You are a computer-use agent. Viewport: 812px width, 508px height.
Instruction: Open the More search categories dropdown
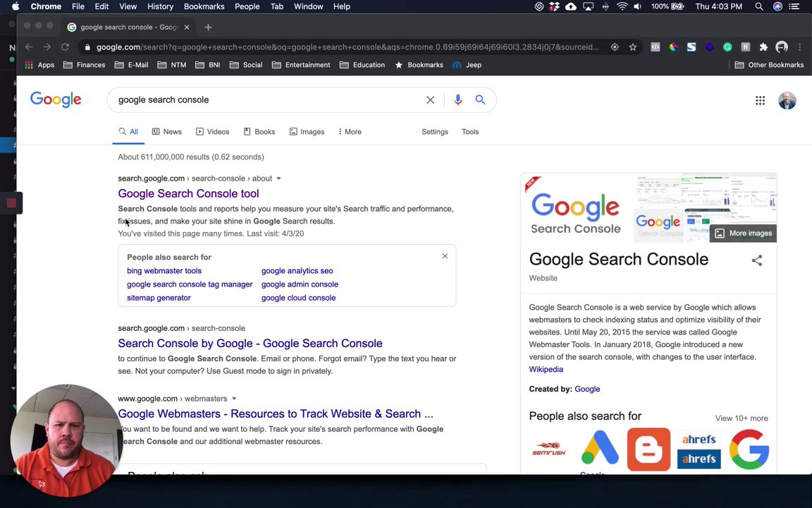[x=350, y=132]
